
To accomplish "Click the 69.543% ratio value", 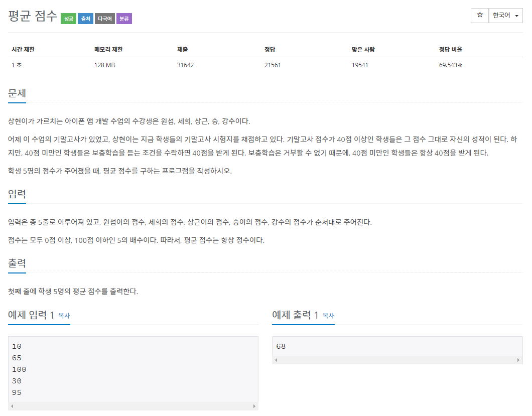I will click(x=451, y=65).
